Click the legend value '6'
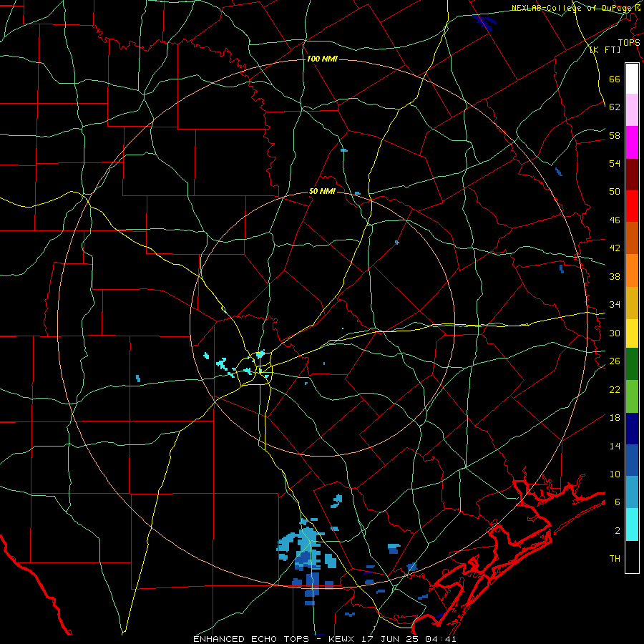The width and height of the screenshot is (644, 644). pos(618,502)
